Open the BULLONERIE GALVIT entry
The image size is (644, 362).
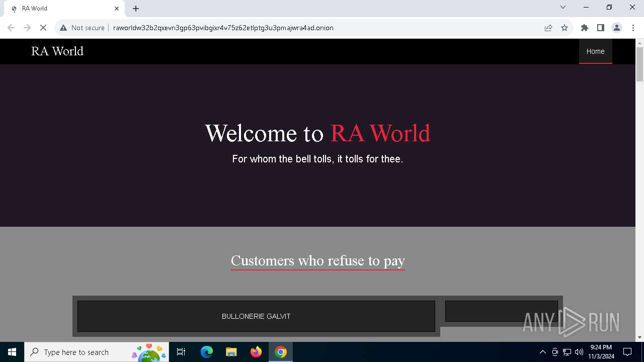click(256, 316)
